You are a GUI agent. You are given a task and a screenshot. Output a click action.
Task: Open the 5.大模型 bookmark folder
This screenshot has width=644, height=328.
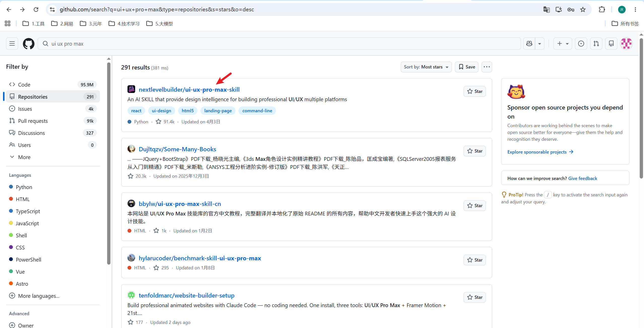click(x=160, y=23)
